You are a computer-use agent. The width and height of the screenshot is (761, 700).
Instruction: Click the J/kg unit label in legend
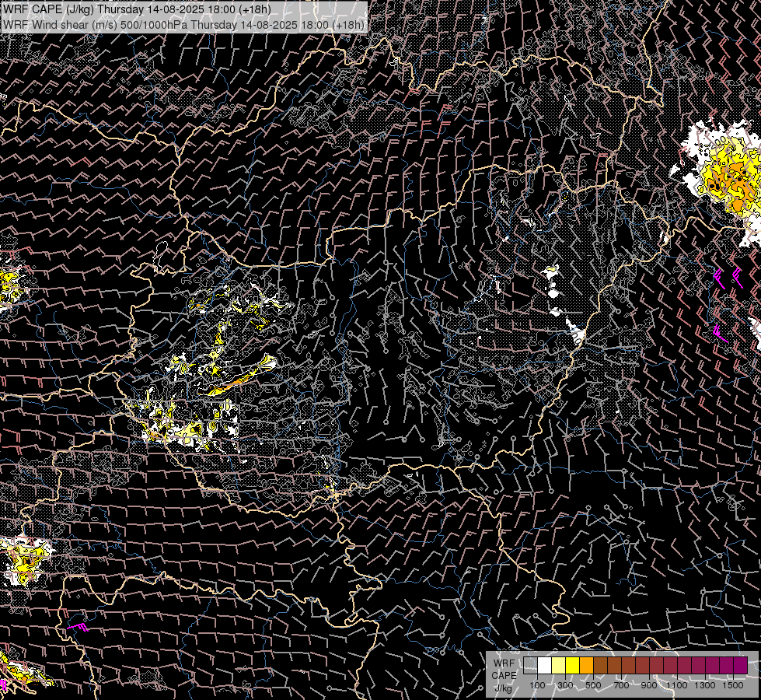(504, 688)
